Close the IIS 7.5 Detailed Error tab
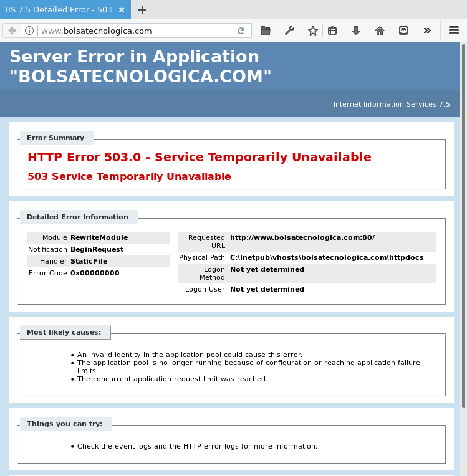The width and height of the screenshot is (467, 476). pos(122,10)
